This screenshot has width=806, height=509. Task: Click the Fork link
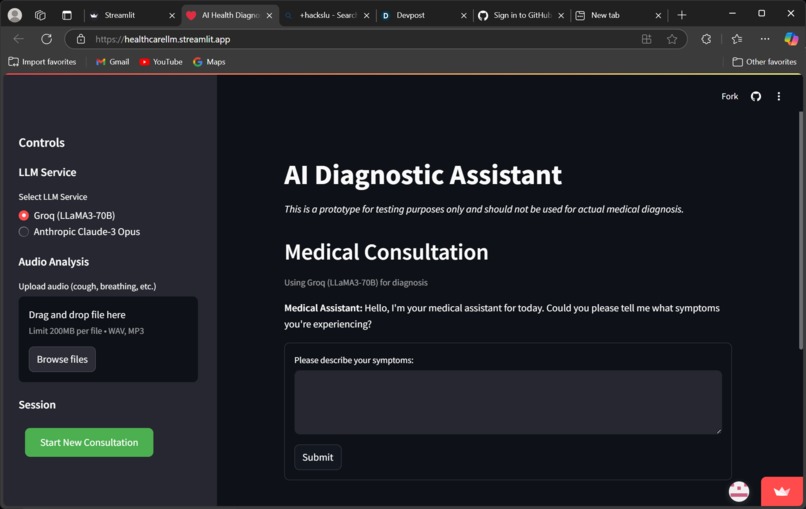coord(729,96)
